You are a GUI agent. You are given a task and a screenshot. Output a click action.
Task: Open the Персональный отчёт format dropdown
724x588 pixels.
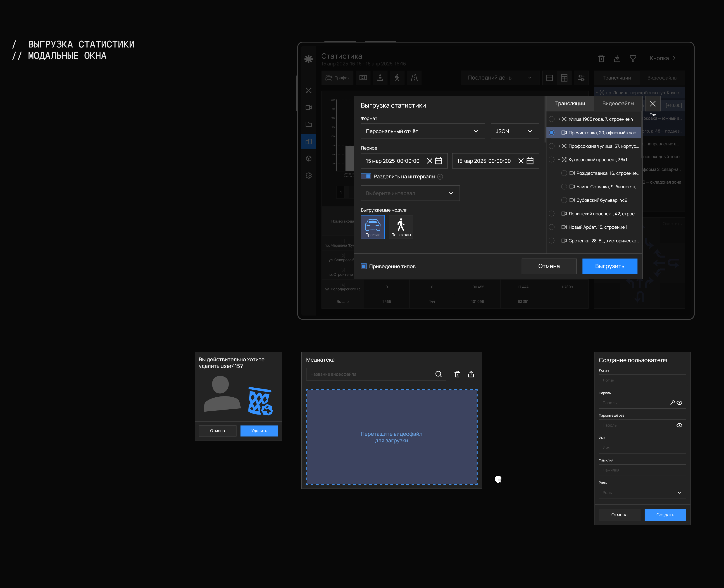(x=422, y=131)
